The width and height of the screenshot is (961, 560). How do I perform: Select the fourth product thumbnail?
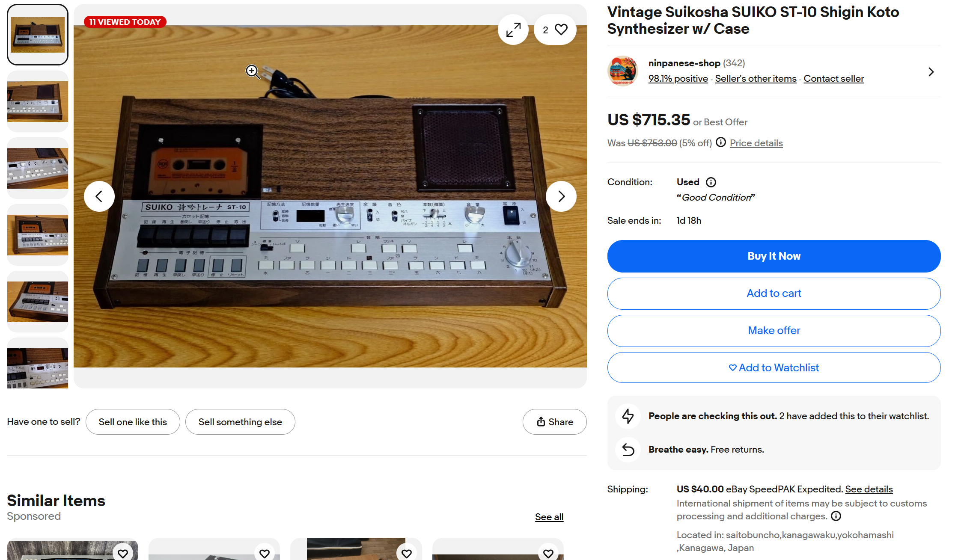38,235
